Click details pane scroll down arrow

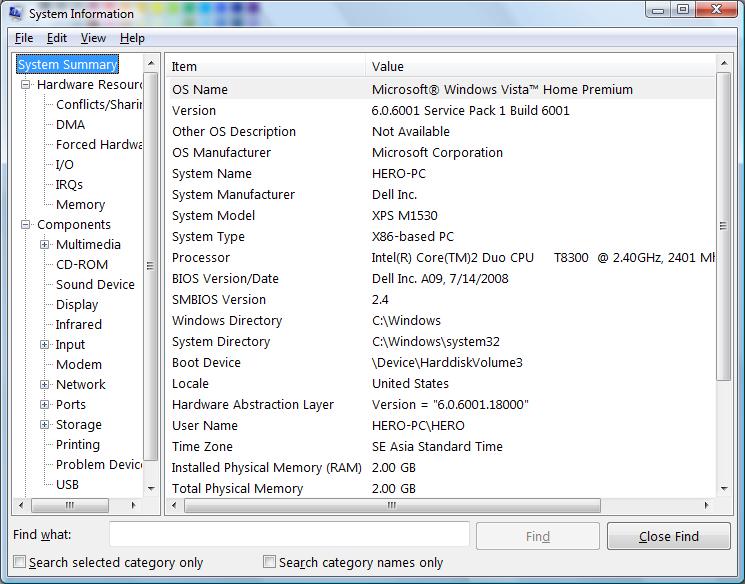724,488
